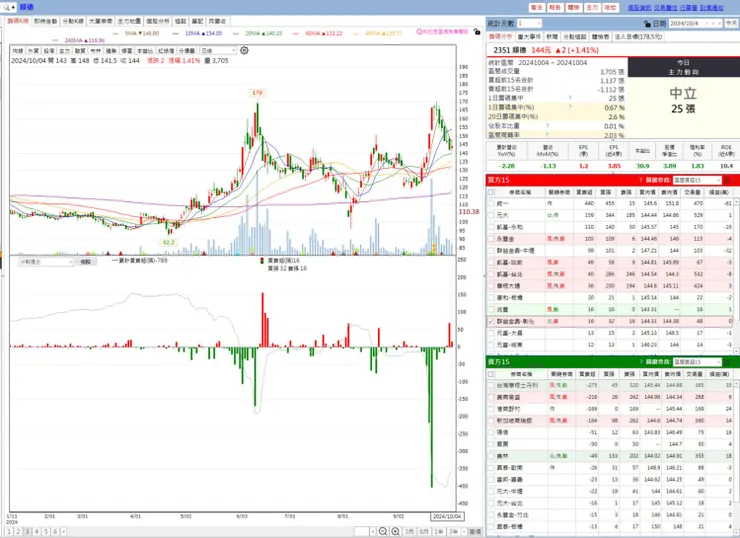Click the settings gear beside 日線 dropdown

(x=244, y=50)
